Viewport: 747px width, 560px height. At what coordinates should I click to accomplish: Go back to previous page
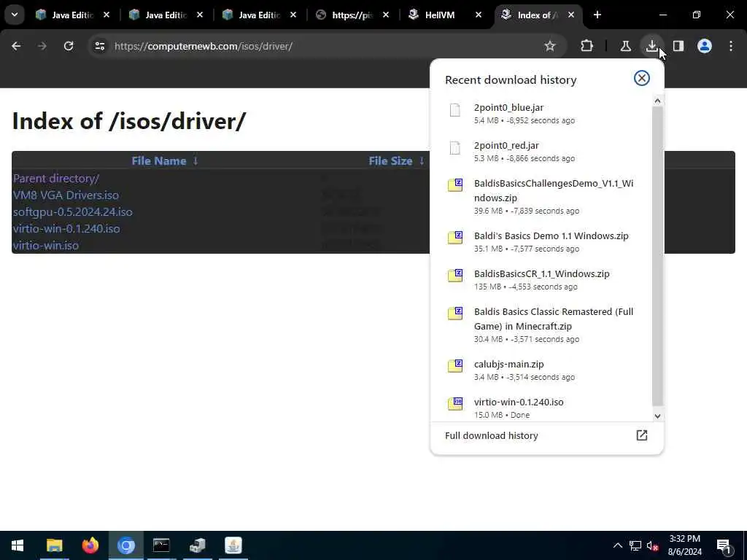pyautogui.click(x=16, y=46)
